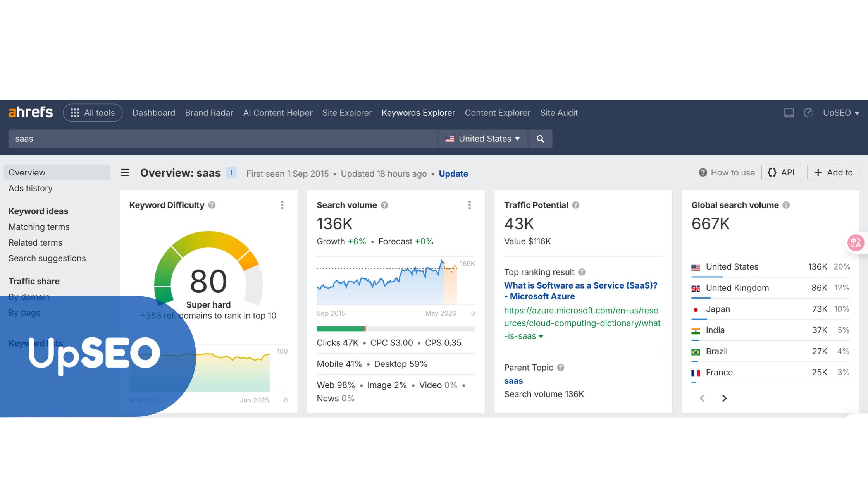
Task: Select Keywords Explorer tab
Action: coord(418,113)
